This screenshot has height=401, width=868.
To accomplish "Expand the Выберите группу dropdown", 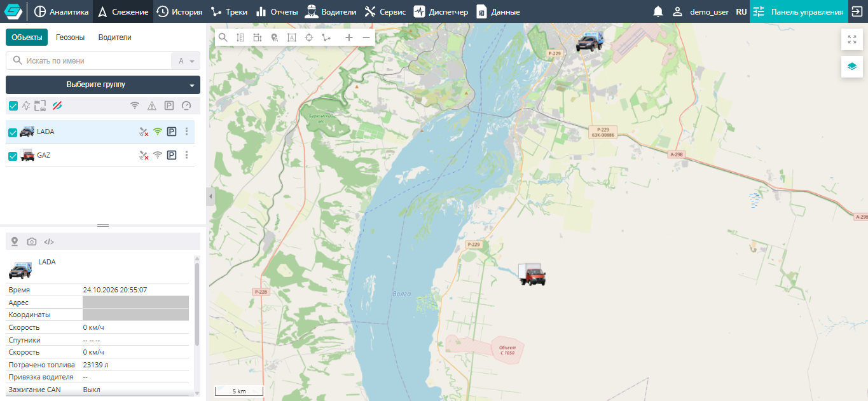I will pyautogui.click(x=103, y=85).
